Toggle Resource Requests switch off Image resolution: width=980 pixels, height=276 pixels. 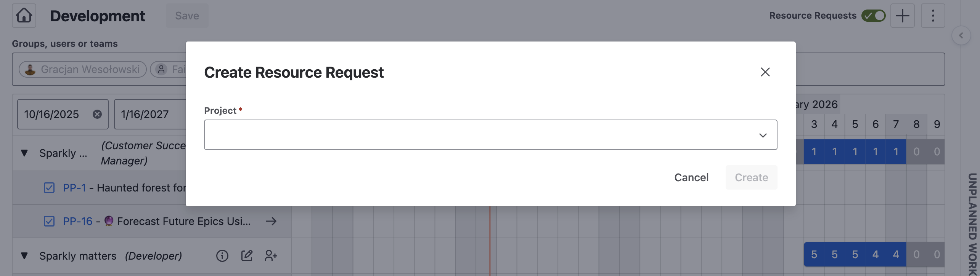[873, 16]
